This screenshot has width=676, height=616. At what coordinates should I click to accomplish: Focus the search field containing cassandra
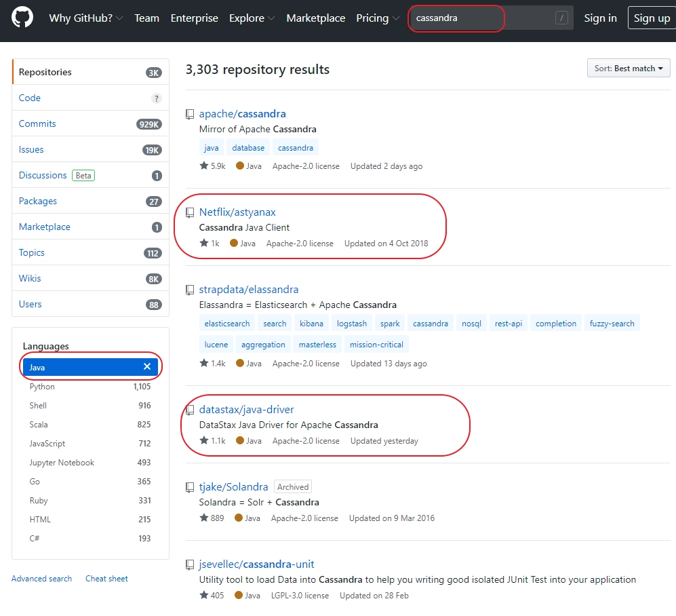pyautogui.click(x=491, y=18)
